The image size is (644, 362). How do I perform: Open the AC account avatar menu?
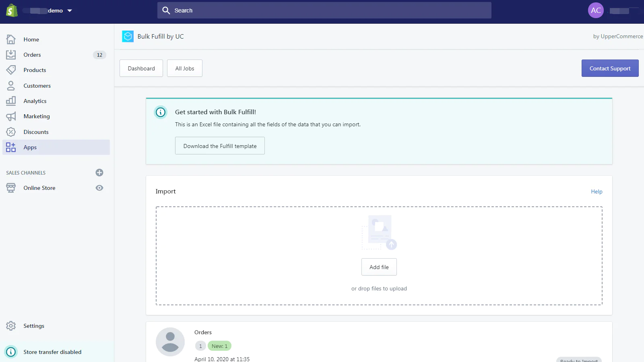pyautogui.click(x=596, y=10)
